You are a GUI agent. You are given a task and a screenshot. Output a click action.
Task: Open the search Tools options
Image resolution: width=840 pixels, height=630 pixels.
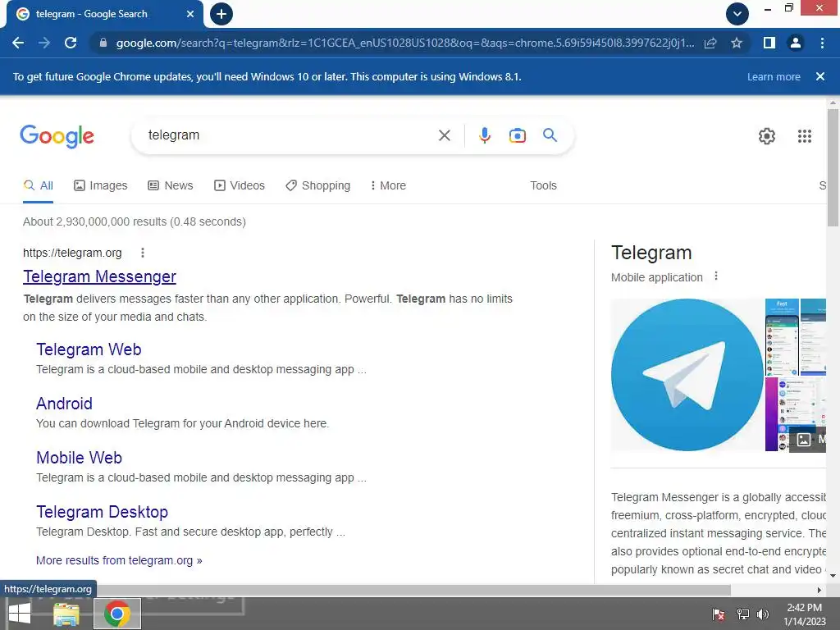(x=543, y=186)
